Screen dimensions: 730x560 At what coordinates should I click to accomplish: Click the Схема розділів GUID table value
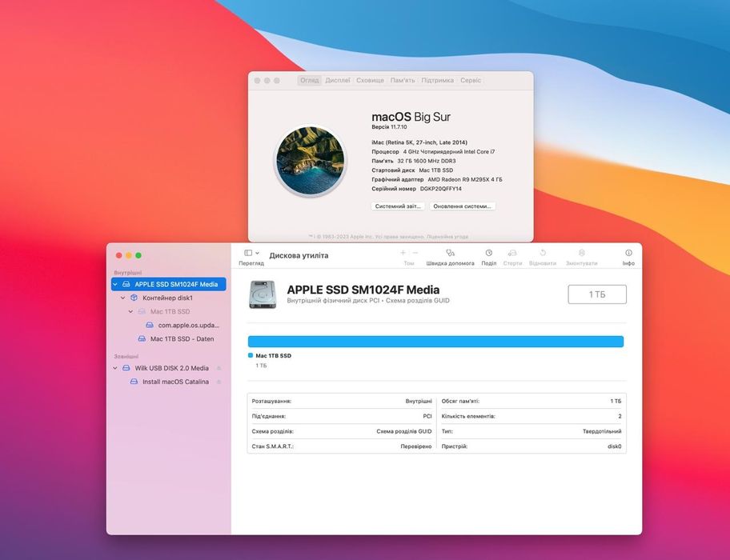pos(404,431)
